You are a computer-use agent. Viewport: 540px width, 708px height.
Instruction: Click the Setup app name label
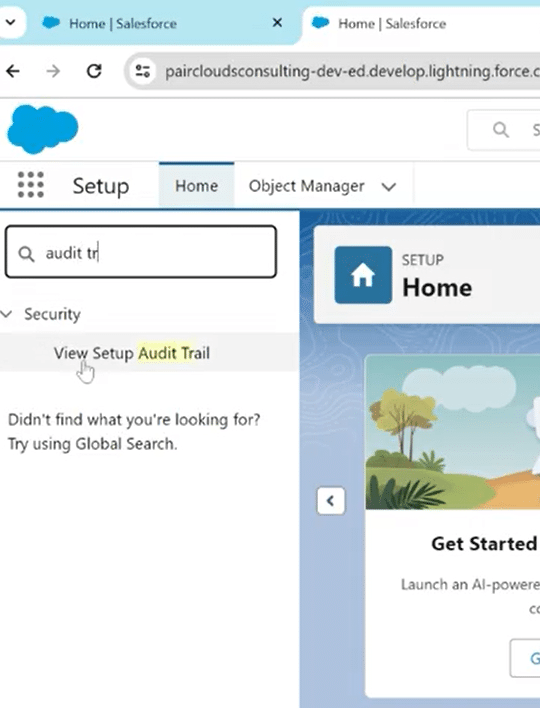101,186
